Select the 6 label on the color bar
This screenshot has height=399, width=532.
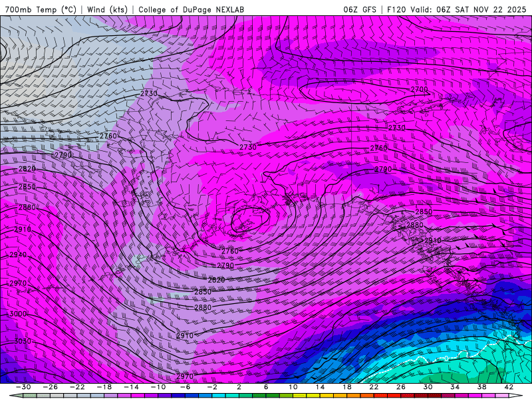click(266, 387)
